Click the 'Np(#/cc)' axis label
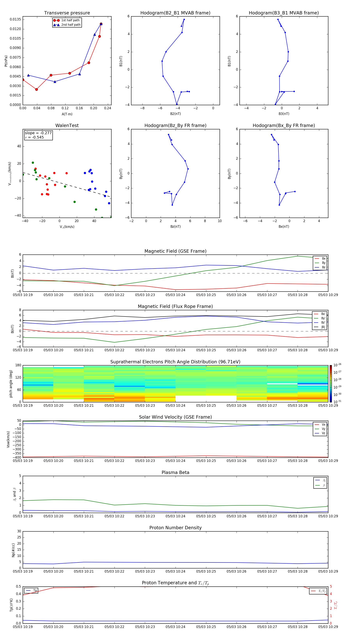Screen dimensions: 351x644 click(x=13, y=550)
